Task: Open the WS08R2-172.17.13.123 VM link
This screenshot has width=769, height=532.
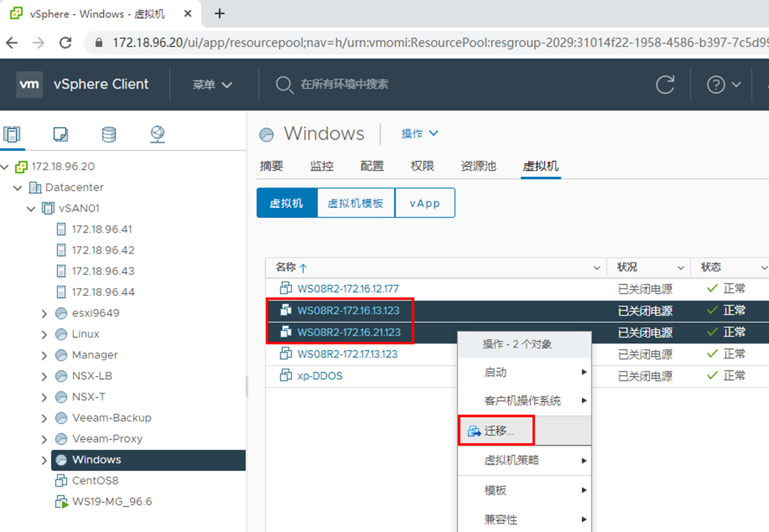Action: point(348,354)
